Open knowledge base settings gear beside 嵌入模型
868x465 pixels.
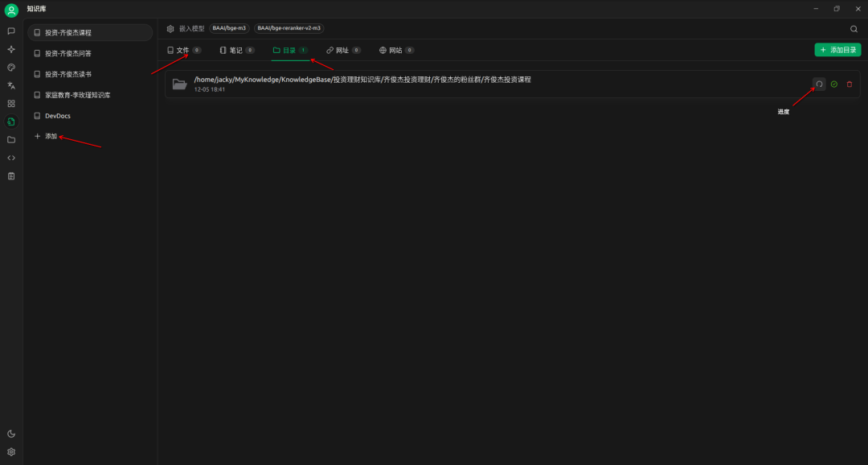click(170, 28)
